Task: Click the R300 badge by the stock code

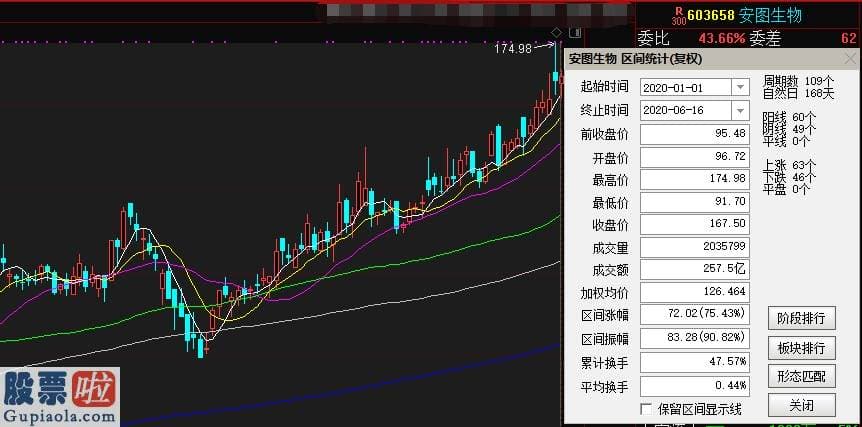Action: point(679,16)
